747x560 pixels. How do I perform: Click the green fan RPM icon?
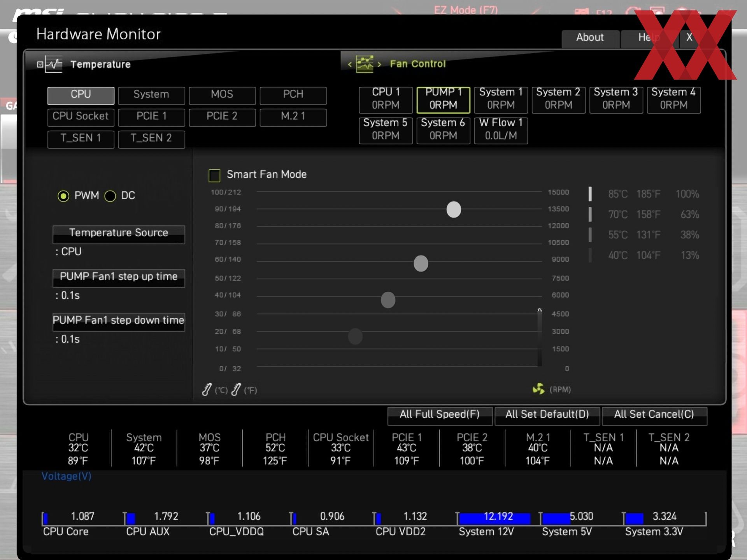539,388
